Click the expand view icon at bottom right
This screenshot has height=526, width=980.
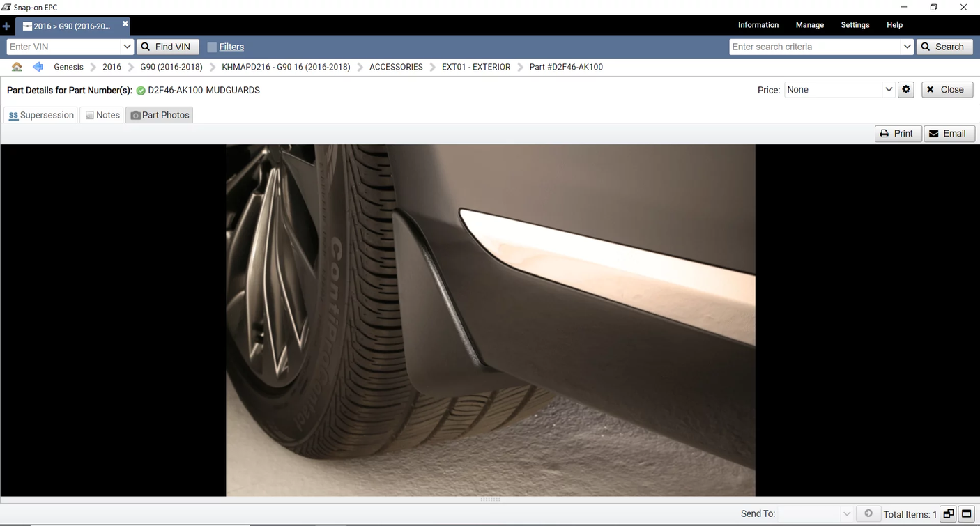[x=966, y=513]
